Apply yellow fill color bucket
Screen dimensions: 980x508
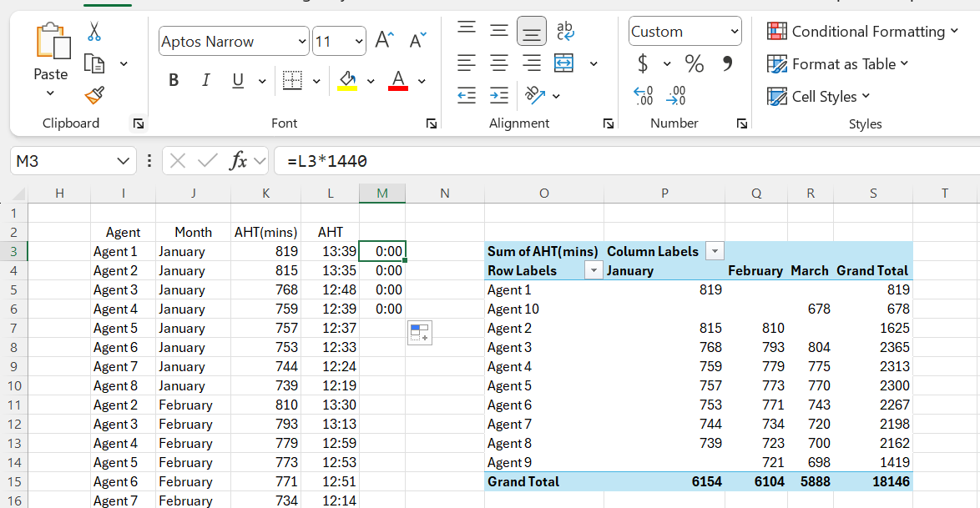347,81
